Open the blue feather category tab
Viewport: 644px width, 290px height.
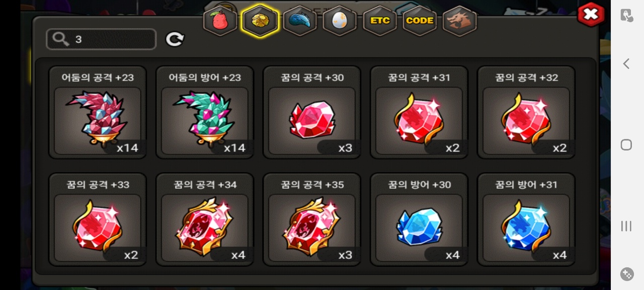pyautogui.click(x=300, y=21)
